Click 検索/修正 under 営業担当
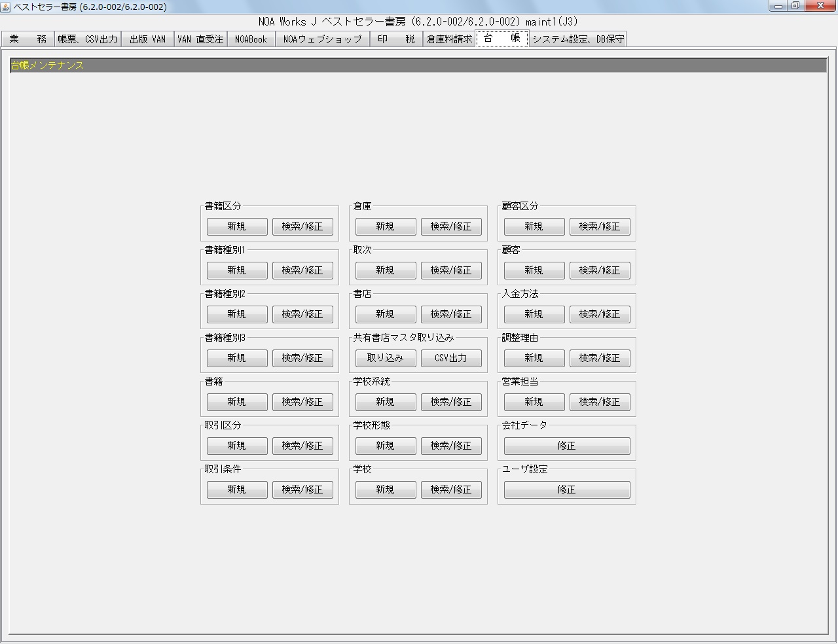This screenshot has width=838, height=644. coord(600,402)
